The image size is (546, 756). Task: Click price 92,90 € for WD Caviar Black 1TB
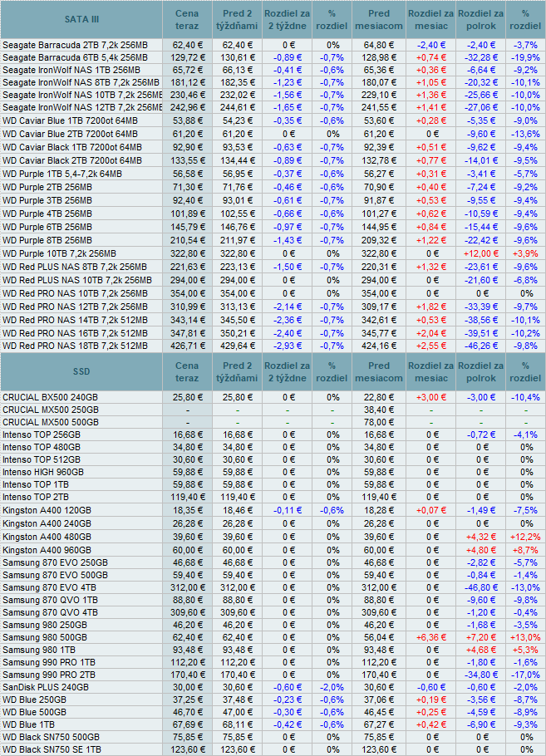click(188, 147)
